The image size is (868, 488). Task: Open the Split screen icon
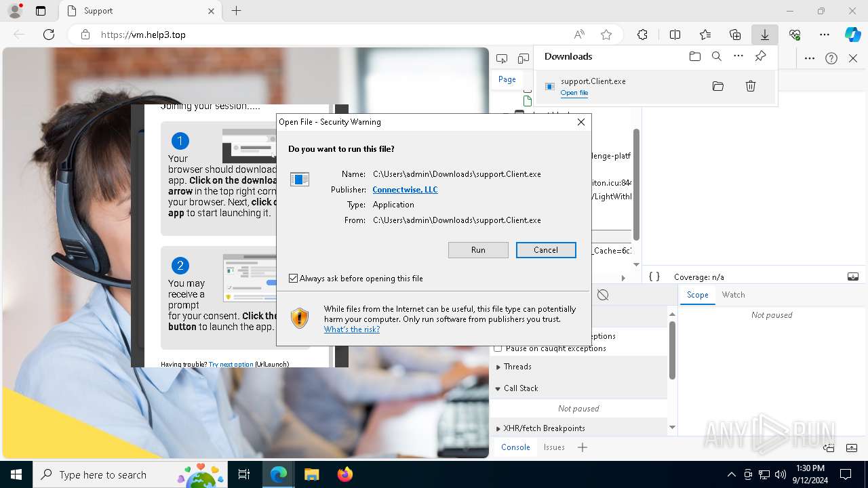pyautogui.click(x=675, y=35)
